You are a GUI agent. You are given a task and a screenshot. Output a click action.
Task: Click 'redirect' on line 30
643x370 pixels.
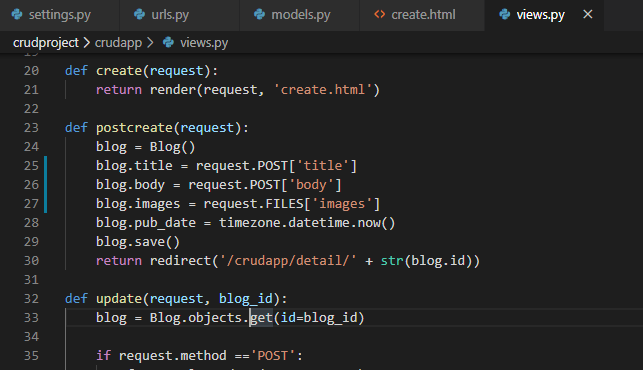[180, 261]
